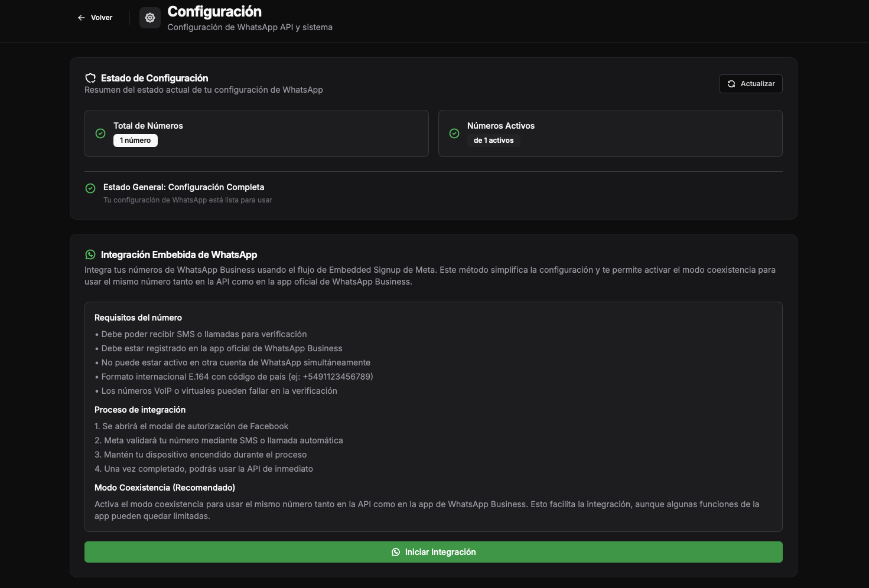Click the refresh icon inside Actualizar button

click(x=732, y=83)
